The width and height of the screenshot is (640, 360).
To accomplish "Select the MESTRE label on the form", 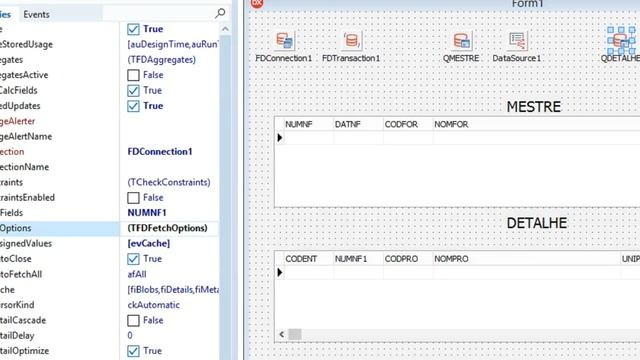I will point(533,107).
